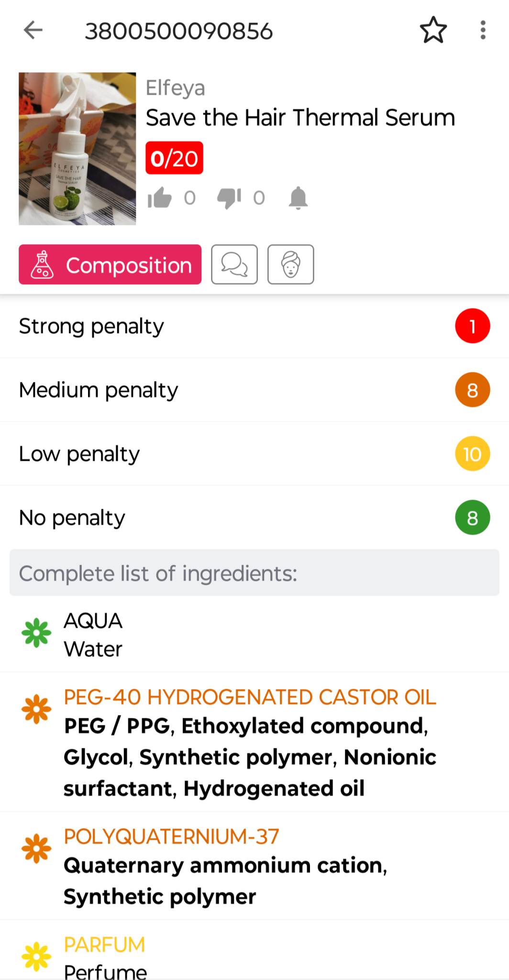Expand the Low penalty row
509x980 pixels.
tap(254, 454)
